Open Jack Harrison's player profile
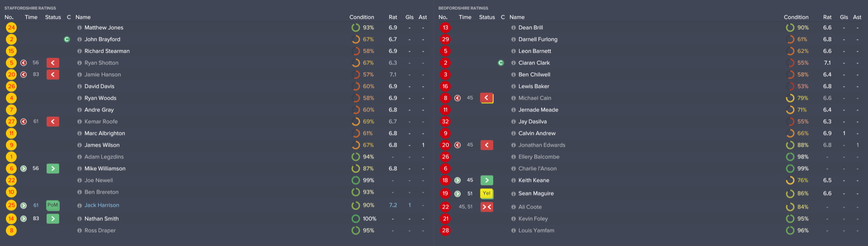Viewport: 868px width, 246px height. point(102,205)
